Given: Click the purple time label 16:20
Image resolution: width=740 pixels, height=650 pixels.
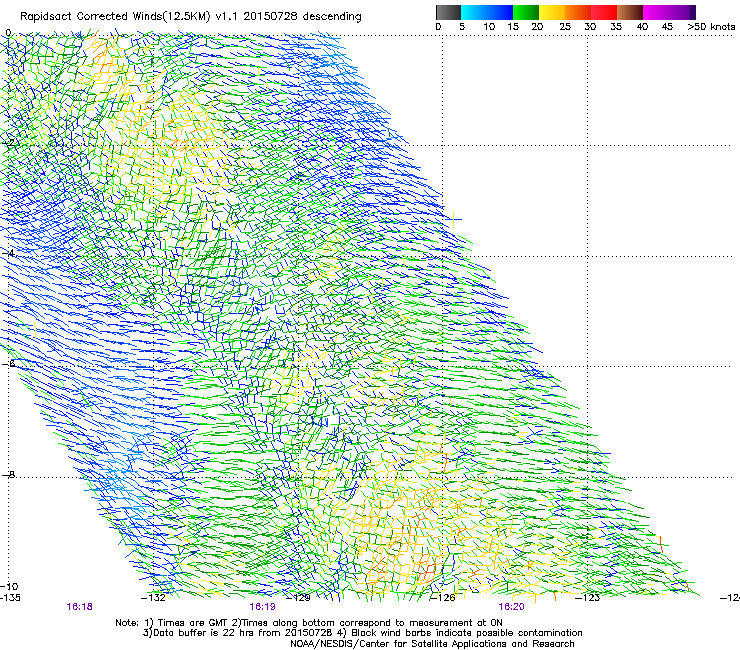Looking at the screenshot, I should [x=512, y=607].
